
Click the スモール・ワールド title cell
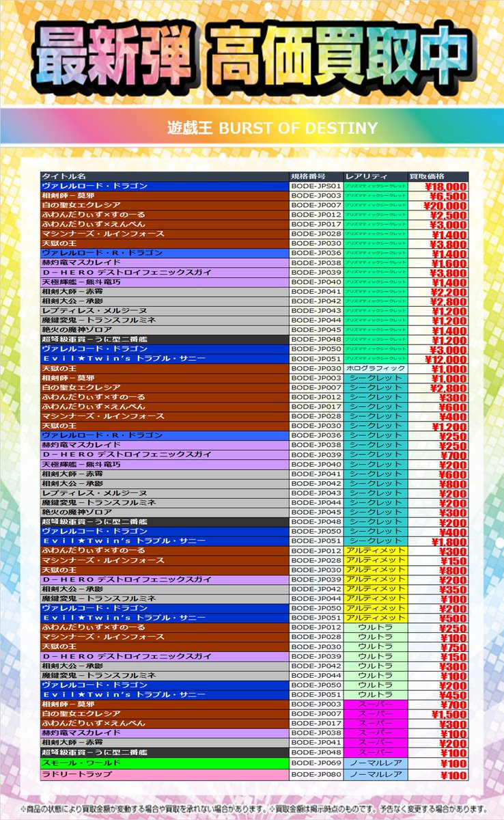coord(164,763)
